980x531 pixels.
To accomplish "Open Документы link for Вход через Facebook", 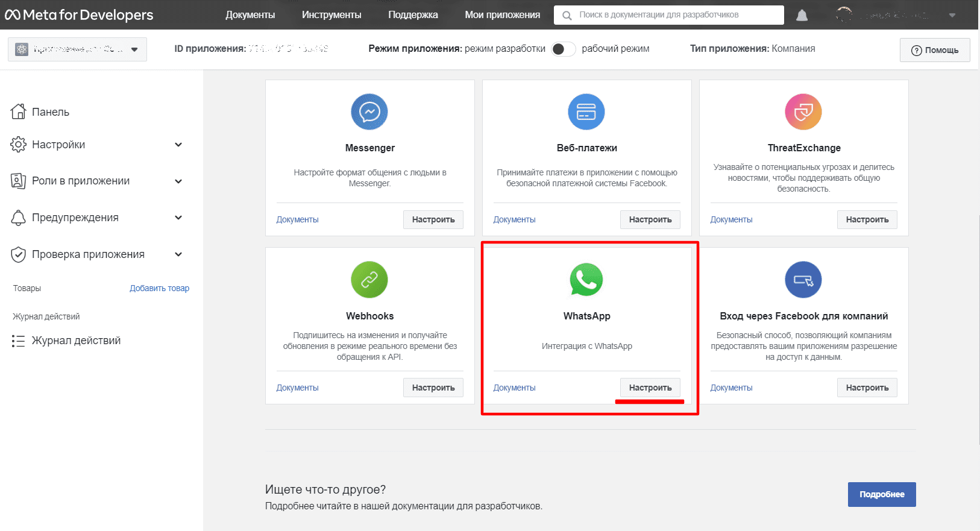I will coord(731,388).
